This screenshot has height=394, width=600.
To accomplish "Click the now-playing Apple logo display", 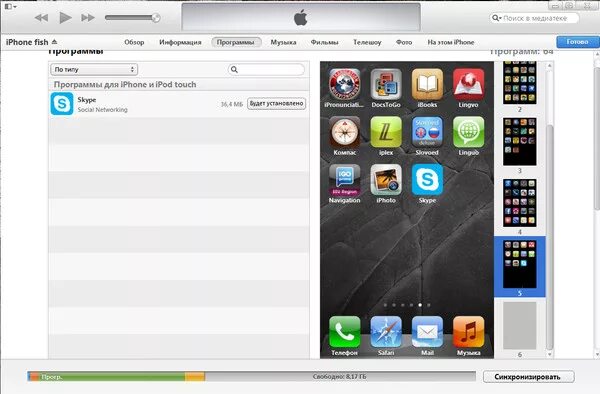I will [x=301, y=18].
